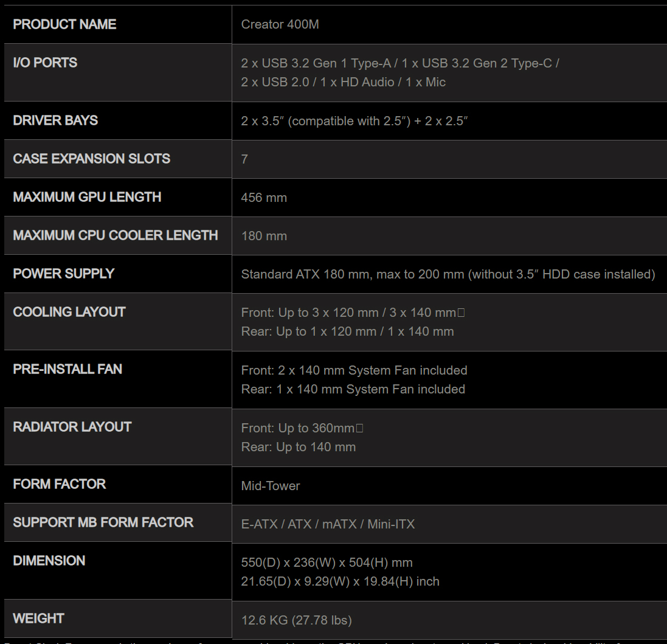Select the Mid-Tower form factor value

(271, 486)
